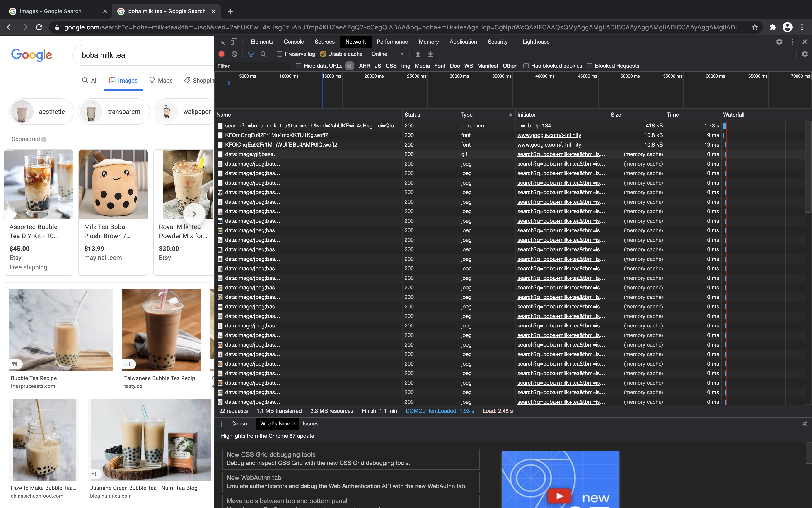Open the m=_b,_tp:134 initiator link
Image resolution: width=812 pixels, height=508 pixels.
534,126
